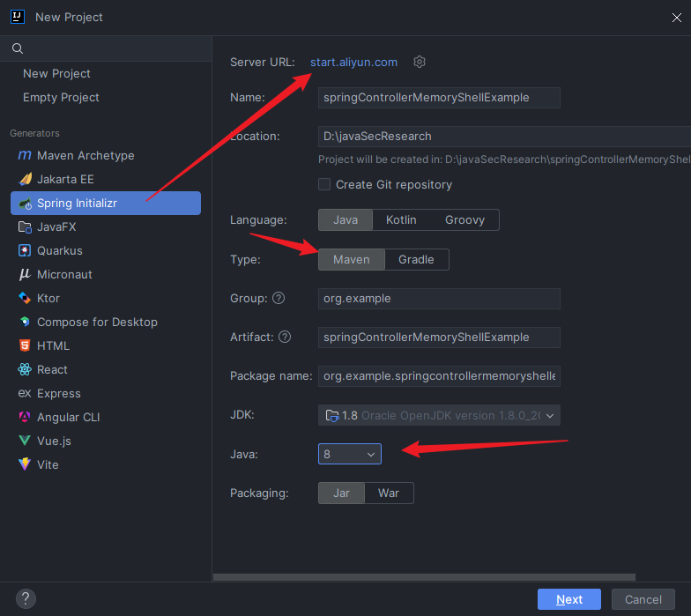The width and height of the screenshot is (691, 616).
Task: Set packaging to Jar
Action: (x=342, y=494)
